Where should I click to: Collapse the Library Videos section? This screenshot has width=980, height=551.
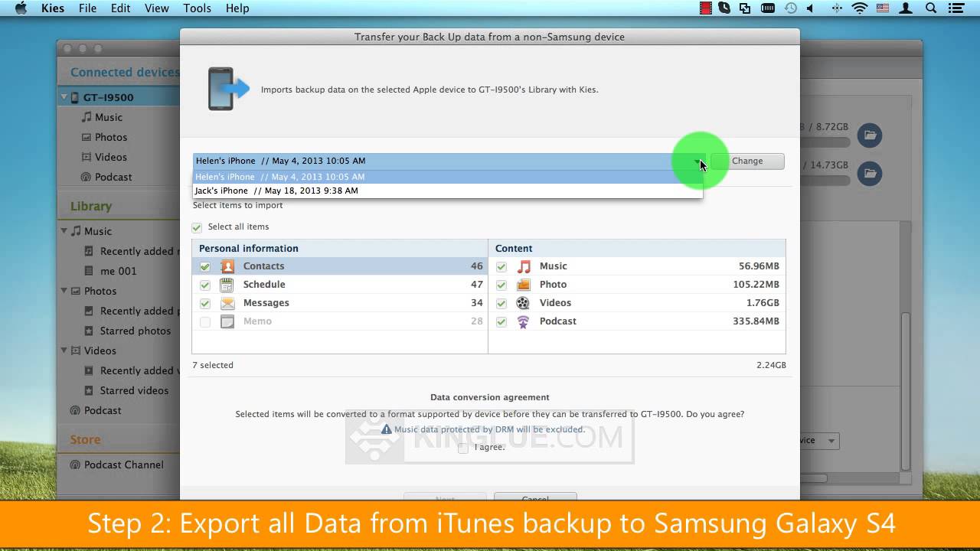click(x=64, y=350)
